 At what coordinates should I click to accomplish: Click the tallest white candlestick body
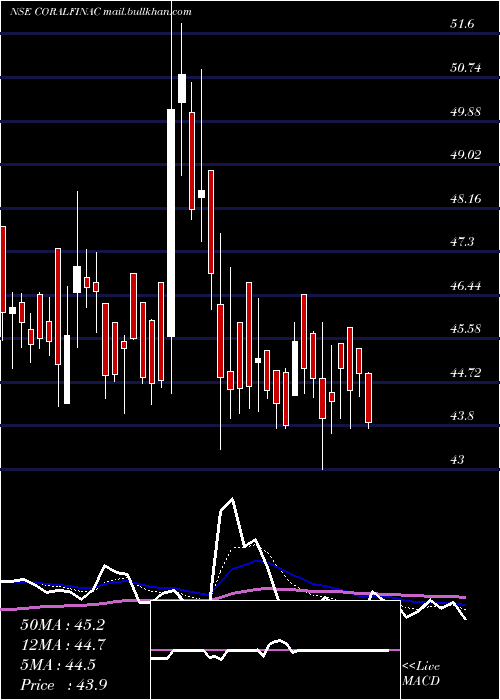tap(171, 223)
